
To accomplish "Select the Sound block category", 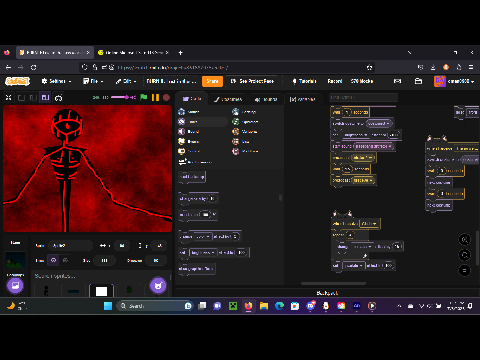I will [x=189, y=132].
